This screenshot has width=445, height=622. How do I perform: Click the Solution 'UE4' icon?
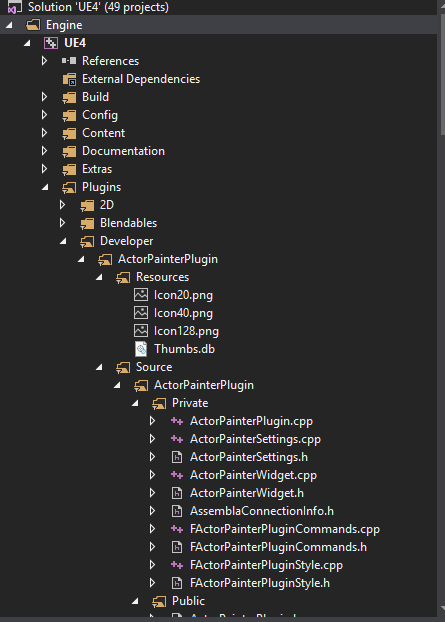coord(15,7)
